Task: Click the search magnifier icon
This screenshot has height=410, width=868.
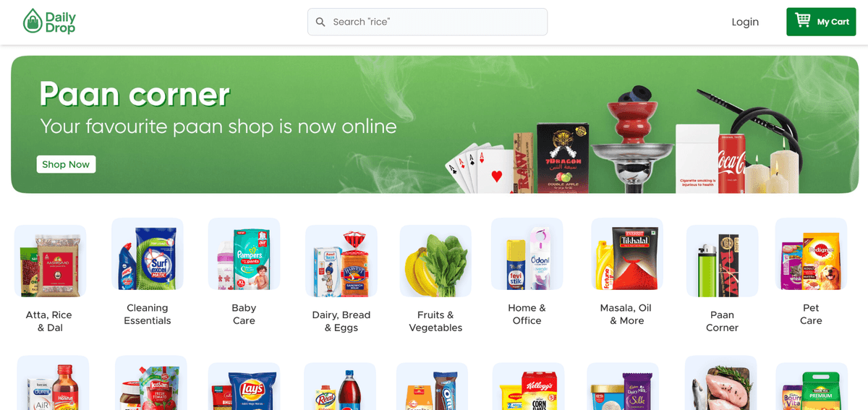Action: click(320, 22)
